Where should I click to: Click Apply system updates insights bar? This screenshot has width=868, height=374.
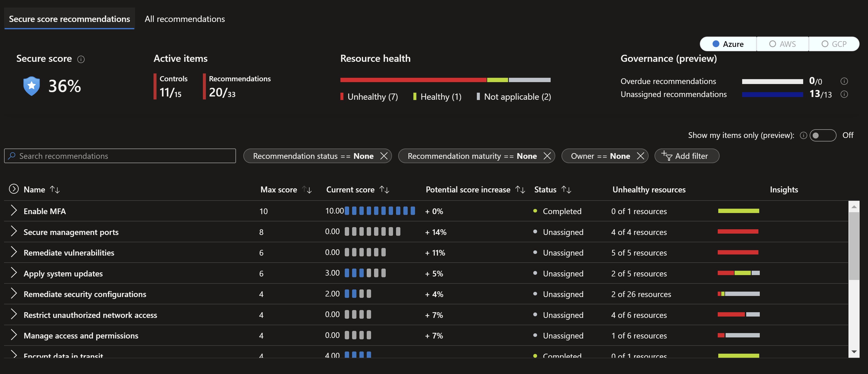(x=739, y=273)
